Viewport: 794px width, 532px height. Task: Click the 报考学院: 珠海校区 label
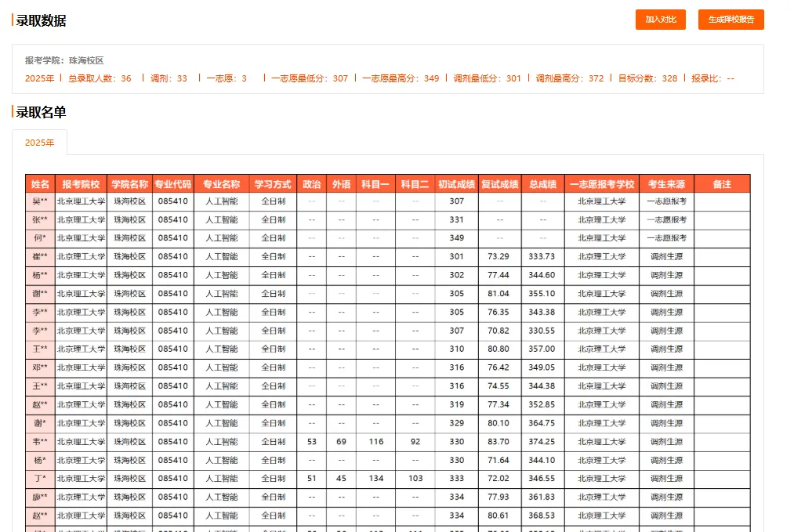tap(64, 61)
